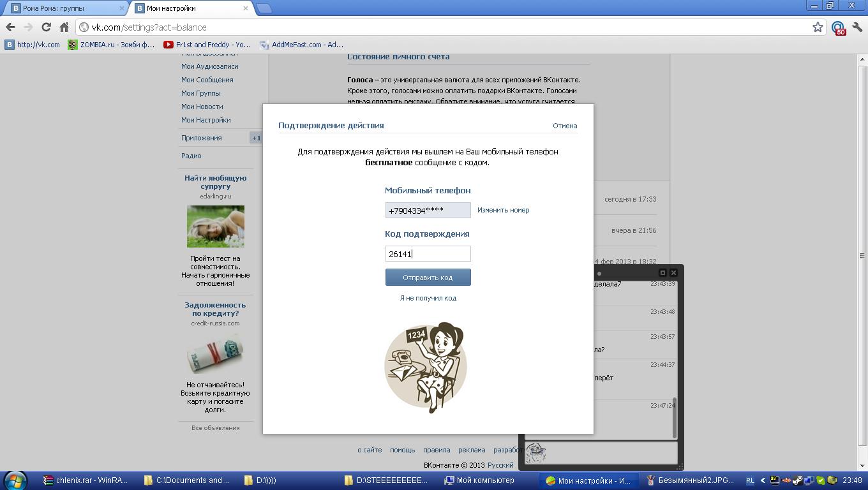Screen dimensions: 868x490
Task: Bookmark this page with the star icon
Action: (818, 27)
